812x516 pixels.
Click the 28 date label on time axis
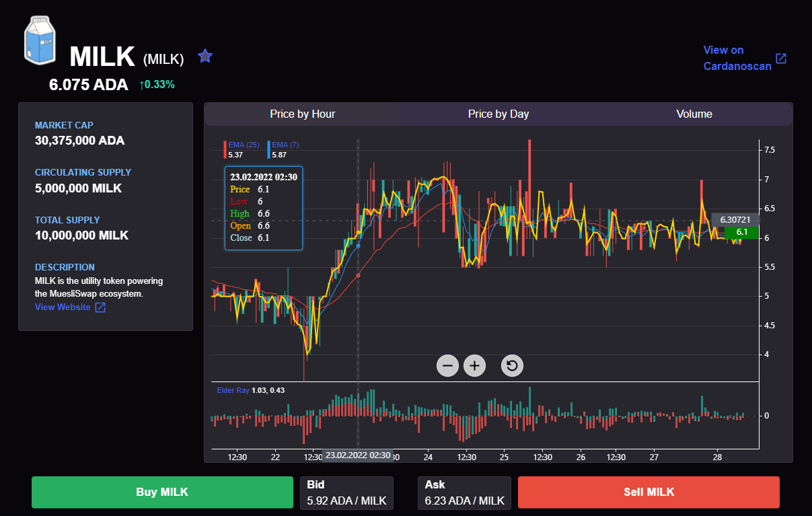pyautogui.click(x=717, y=457)
